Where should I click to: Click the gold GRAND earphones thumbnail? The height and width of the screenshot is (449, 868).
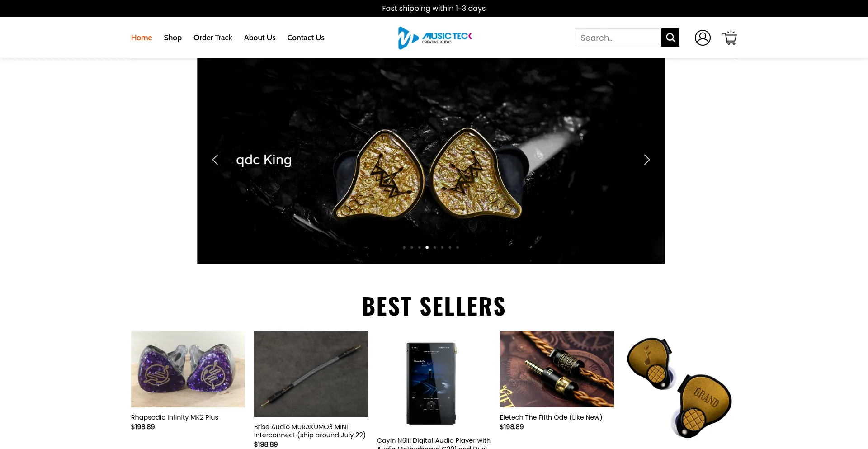tap(680, 388)
